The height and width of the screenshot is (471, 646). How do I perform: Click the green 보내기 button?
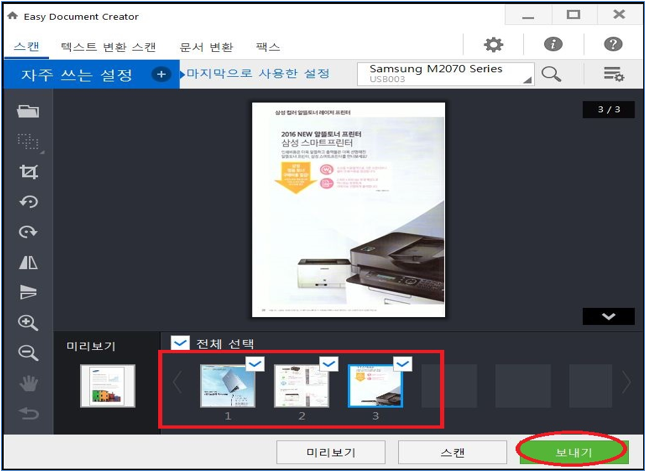[x=573, y=452]
